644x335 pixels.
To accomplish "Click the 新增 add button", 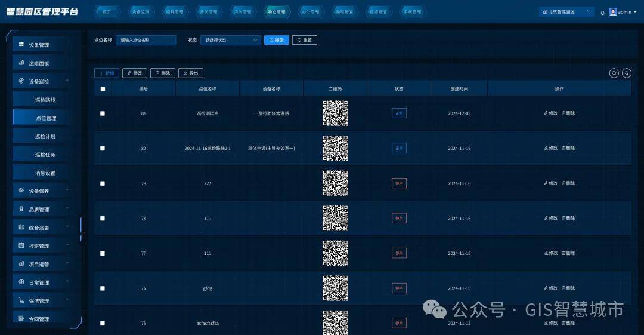I will click(x=107, y=73).
